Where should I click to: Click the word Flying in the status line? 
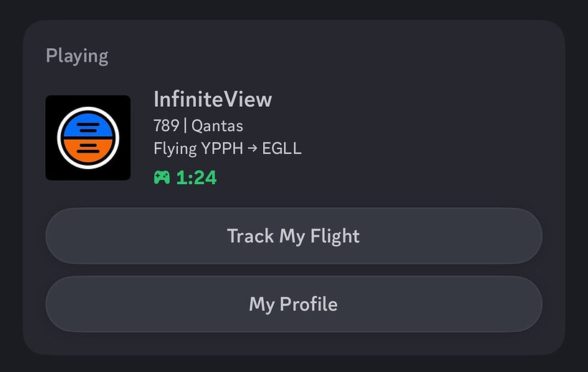pos(175,149)
